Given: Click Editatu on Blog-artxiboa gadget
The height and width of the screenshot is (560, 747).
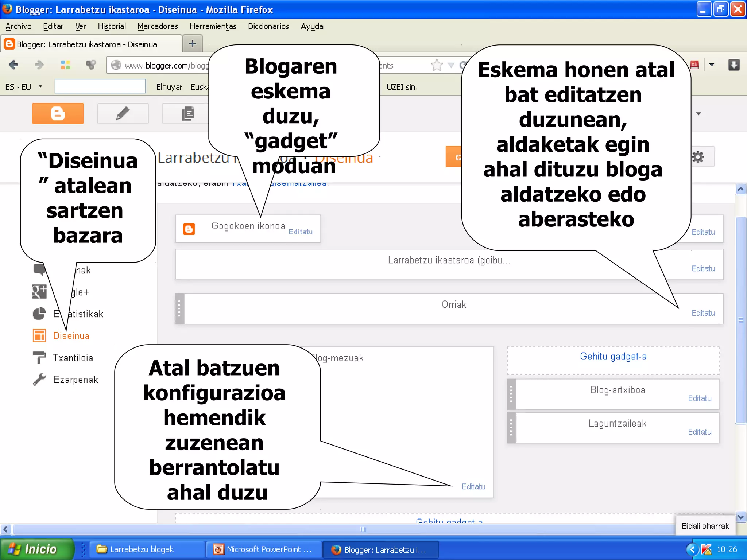Looking at the screenshot, I should point(700,398).
